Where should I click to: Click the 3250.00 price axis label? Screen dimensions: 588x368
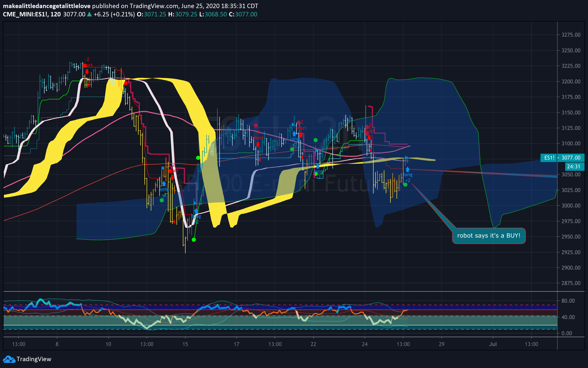tap(571, 50)
